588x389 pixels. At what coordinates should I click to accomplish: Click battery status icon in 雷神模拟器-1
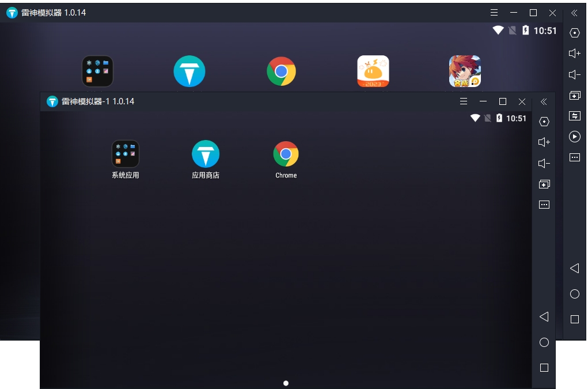tap(499, 118)
